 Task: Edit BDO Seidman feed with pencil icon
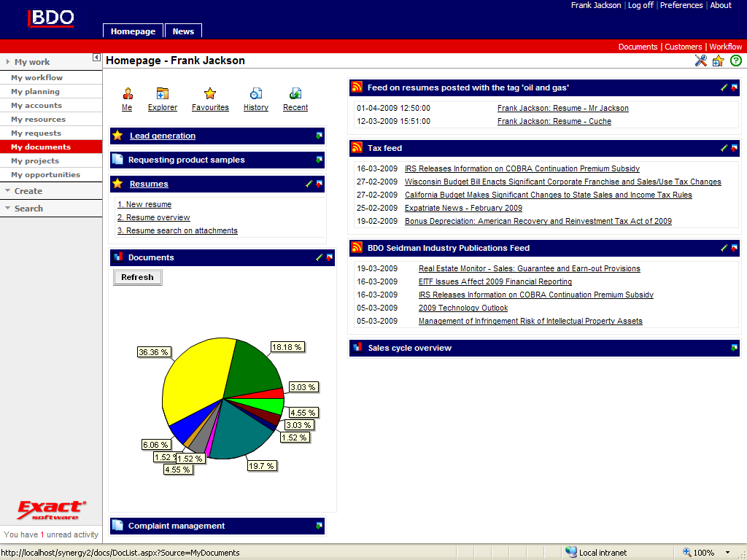coord(724,248)
